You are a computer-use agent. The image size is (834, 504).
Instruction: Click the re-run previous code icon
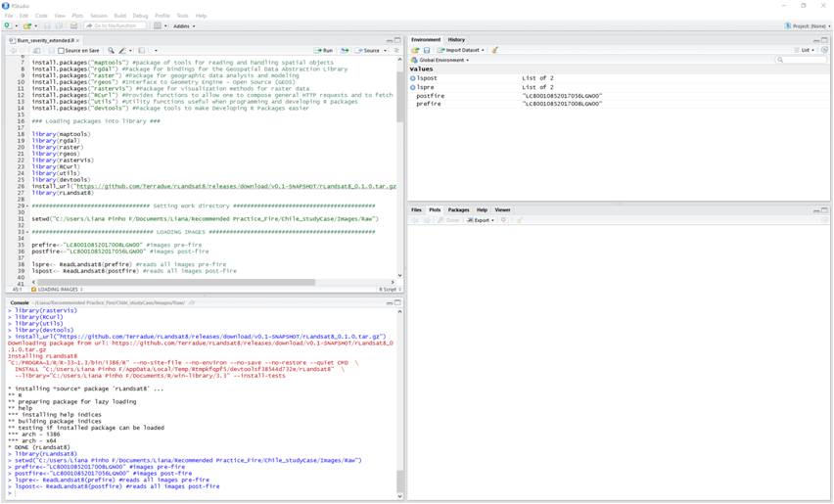tap(345, 50)
